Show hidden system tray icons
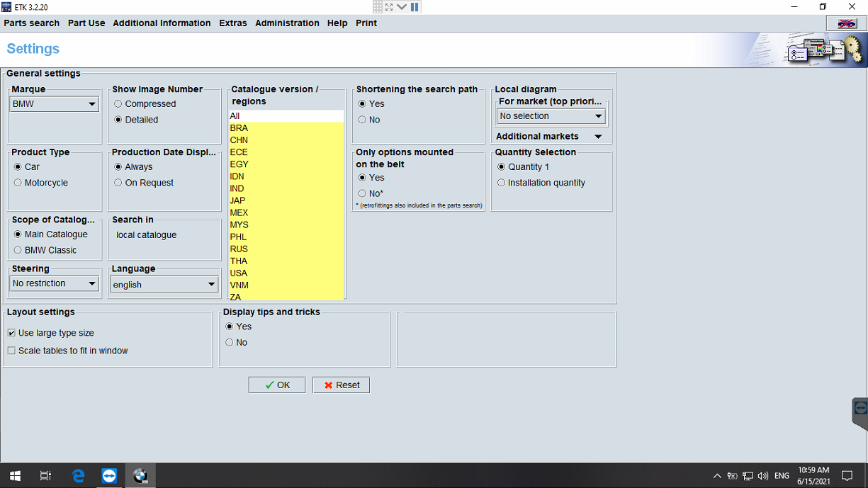Image resolution: width=868 pixels, height=488 pixels. (x=717, y=476)
